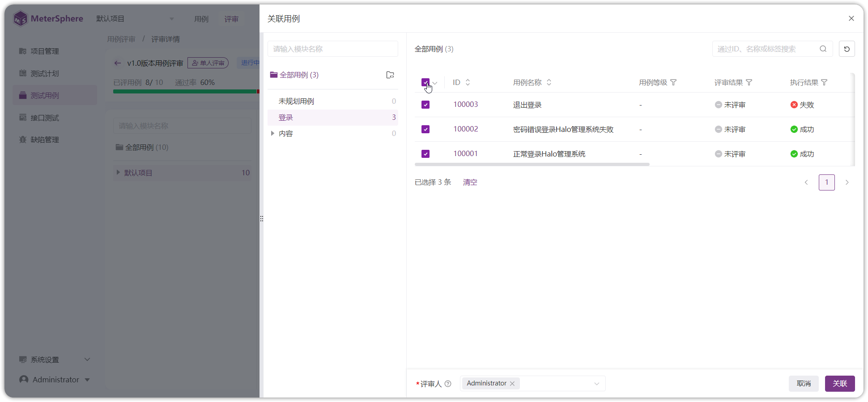
Task: Uncheck the case 100001 checkbox
Action: (x=425, y=154)
